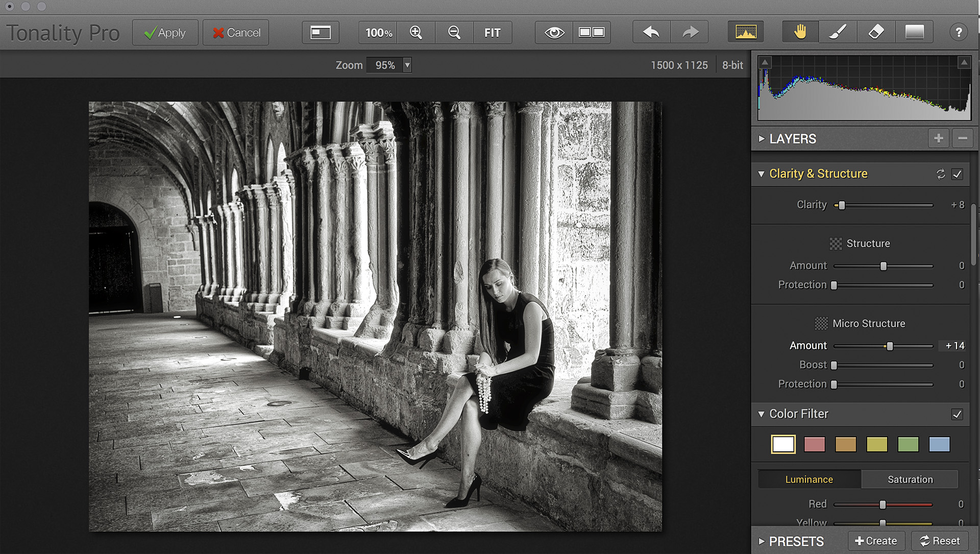Screen dimensions: 980x554
Task: Click the Clarity value +8
Action: pos(958,205)
